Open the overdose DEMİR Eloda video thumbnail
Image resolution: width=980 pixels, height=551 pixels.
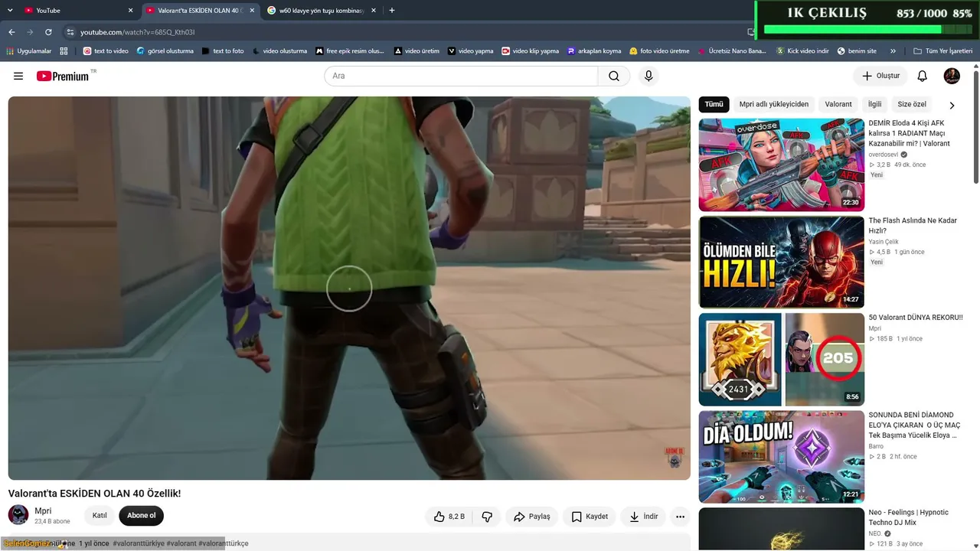782,165
